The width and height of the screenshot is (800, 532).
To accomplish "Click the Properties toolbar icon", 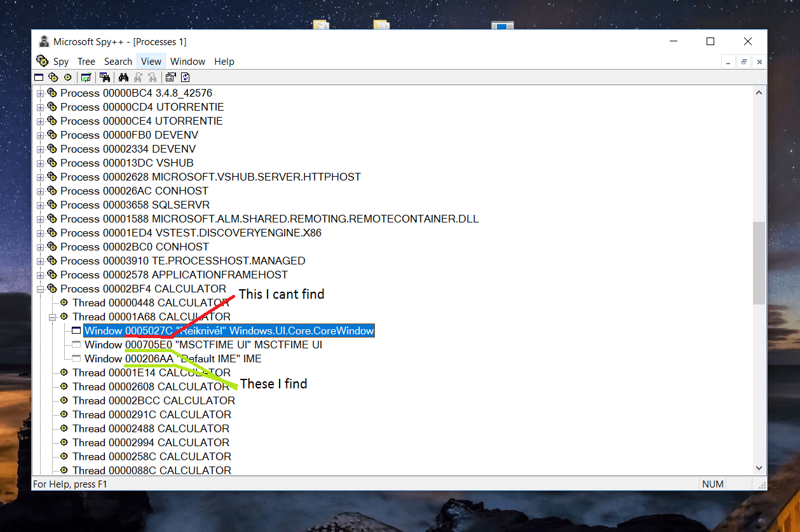I will tap(170, 78).
